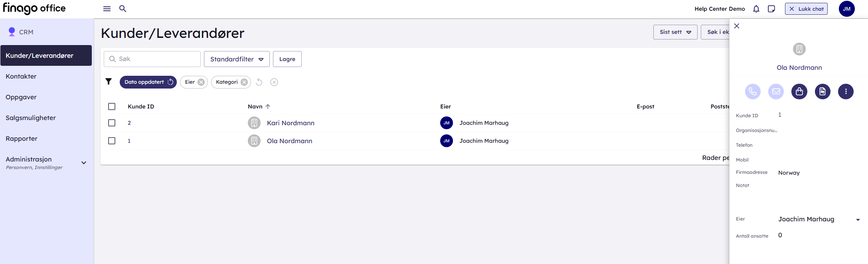This screenshot has width=868, height=264.
Task: Open the three-dot more options menu
Action: click(x=846, y=92)
